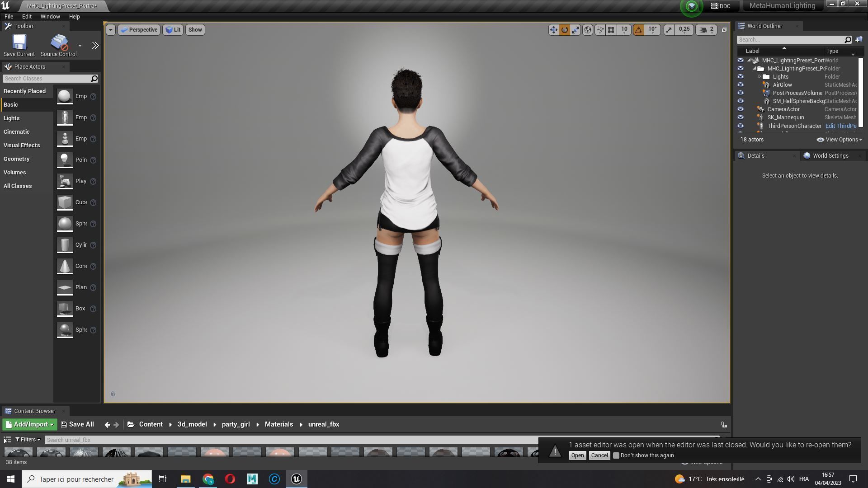This screenshot has width=868, height=488.
Task: Switch to the World Settings tab
Action: coord(830,156)
